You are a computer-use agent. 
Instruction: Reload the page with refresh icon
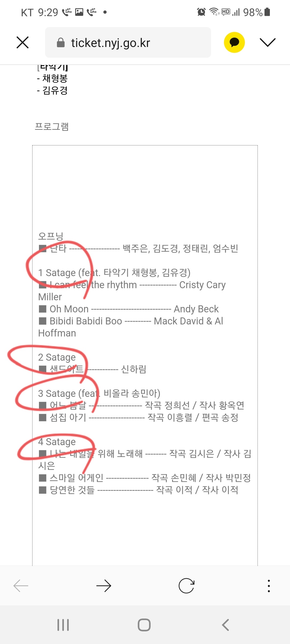click(x=186, y=586)
